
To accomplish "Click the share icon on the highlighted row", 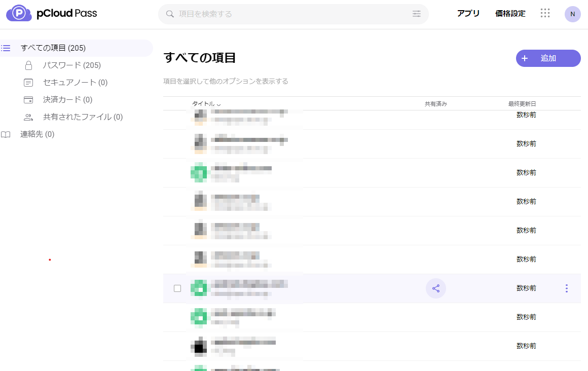I will point(436,288).
